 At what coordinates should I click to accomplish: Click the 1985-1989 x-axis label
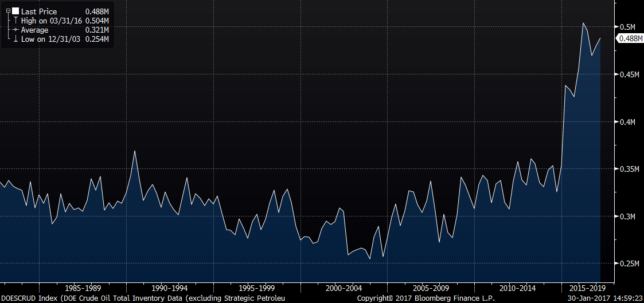coord(83,288)
